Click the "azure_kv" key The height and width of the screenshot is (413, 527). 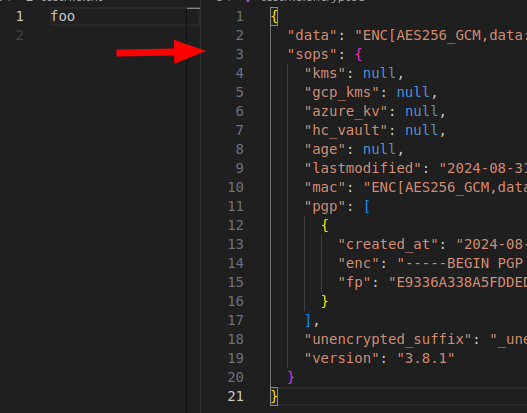click(x=346, y=111)
